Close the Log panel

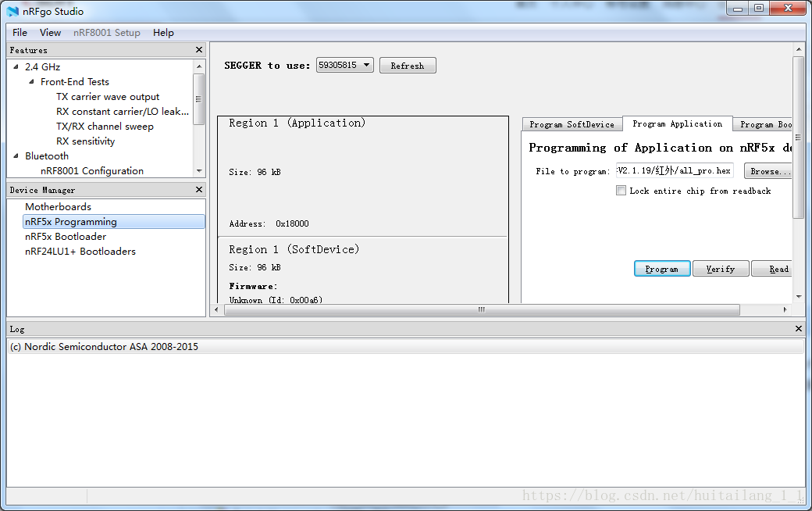point(799,329)
